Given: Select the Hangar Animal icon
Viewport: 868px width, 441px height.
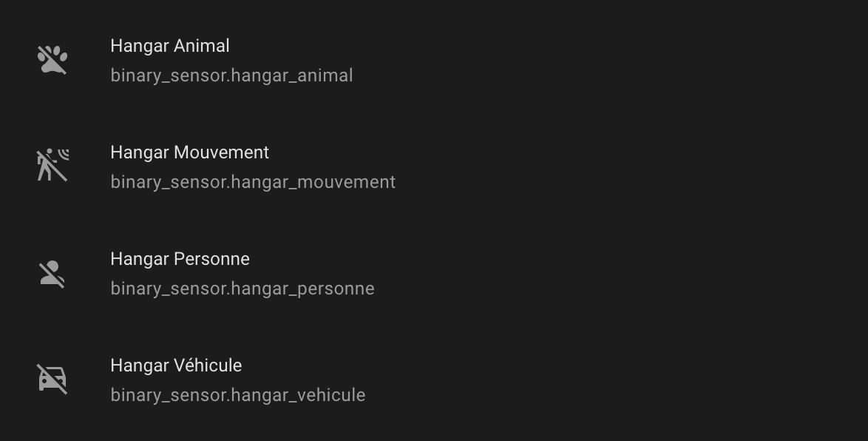Looking at the screenshot, I should tap(52, 60).
